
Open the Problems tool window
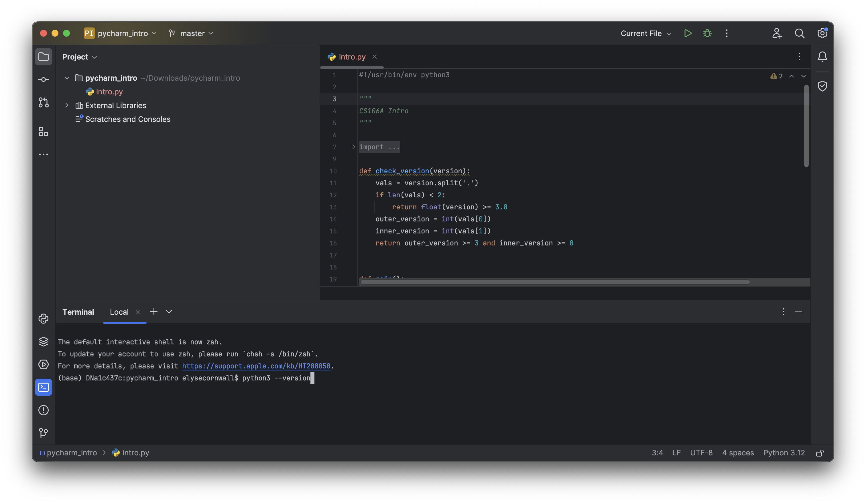(x=44, y=410)
